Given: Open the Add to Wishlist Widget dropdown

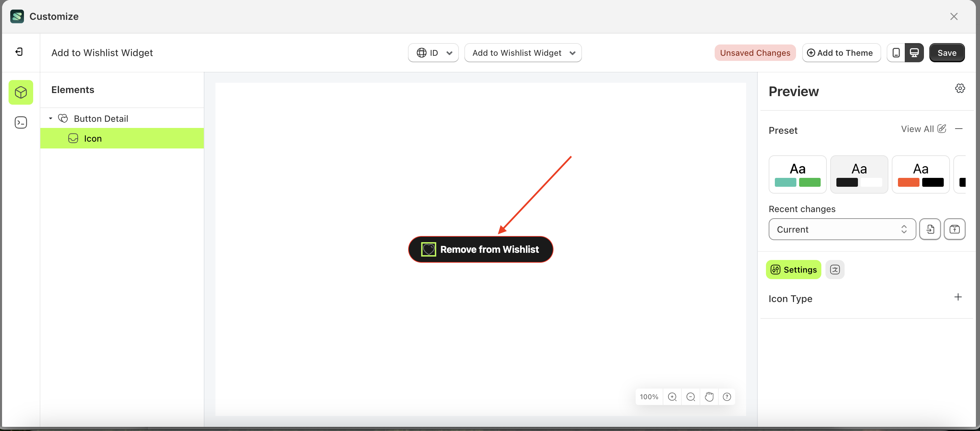Looking at the screenshot, I should coord(523,52).
